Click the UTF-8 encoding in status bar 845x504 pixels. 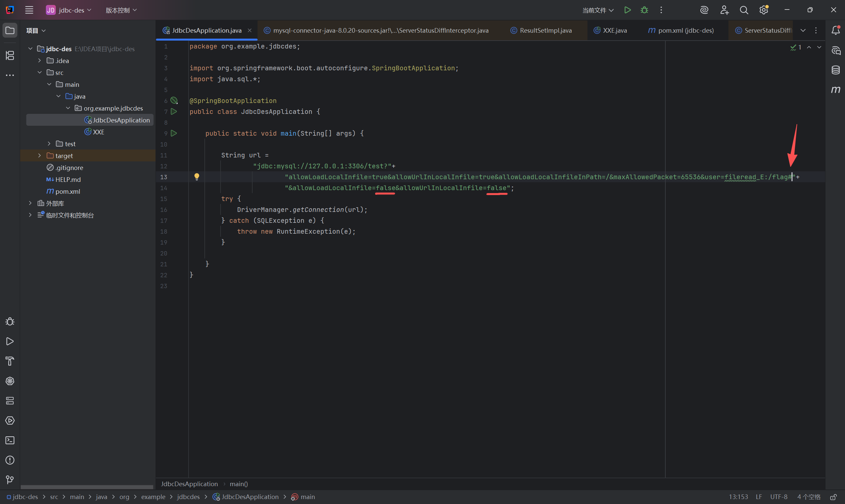tap(778, 497)
